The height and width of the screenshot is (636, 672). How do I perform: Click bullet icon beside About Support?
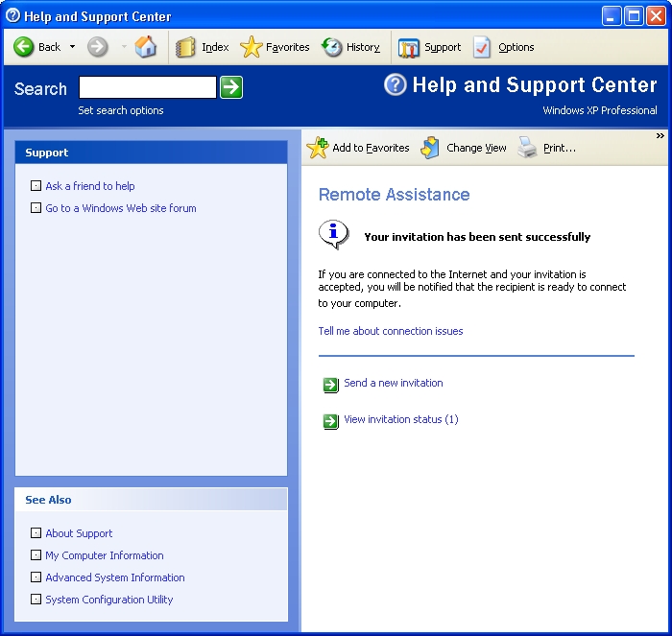pos(36,532)
